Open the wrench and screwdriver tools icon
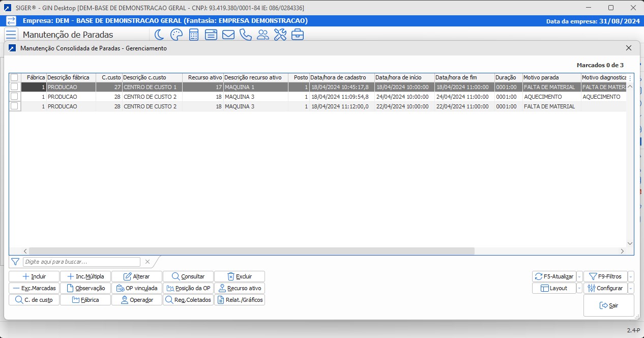This screenshot has width=644, height=338. [x=280, y=35]
